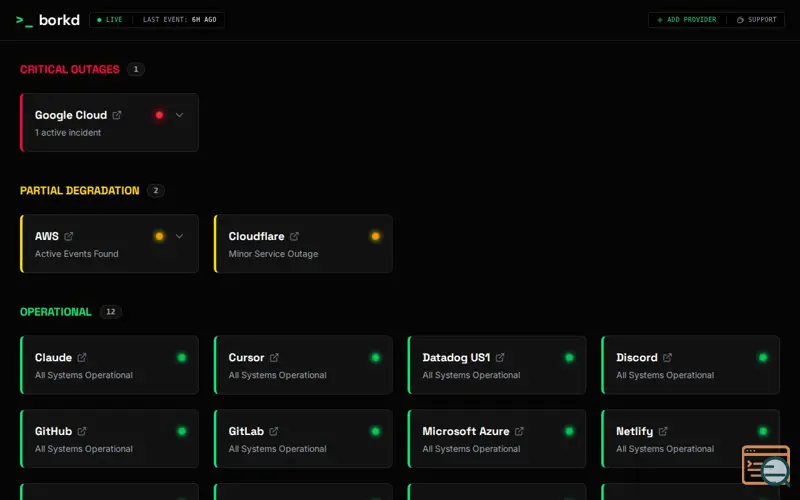Image resolution: width=800 pixels, height=500 pixels.
Task: Open Cursor external link icon
Action: click(x=274, y=358)
